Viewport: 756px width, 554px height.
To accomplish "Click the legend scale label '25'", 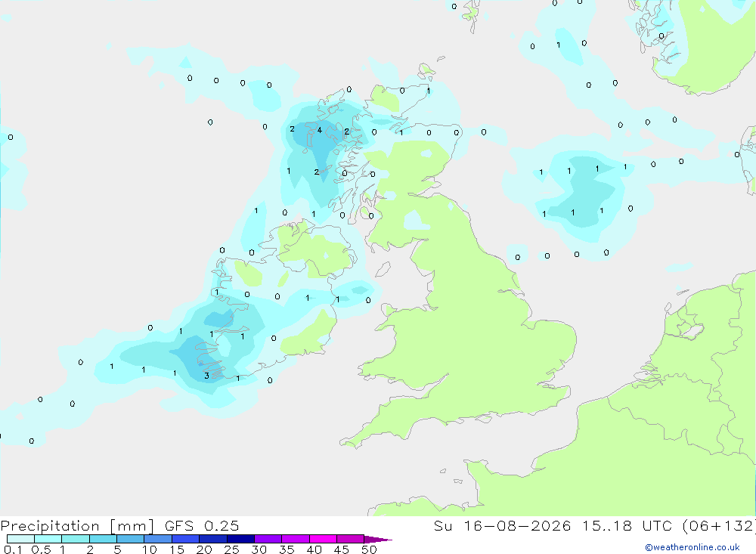I will (x=232, y=549).
